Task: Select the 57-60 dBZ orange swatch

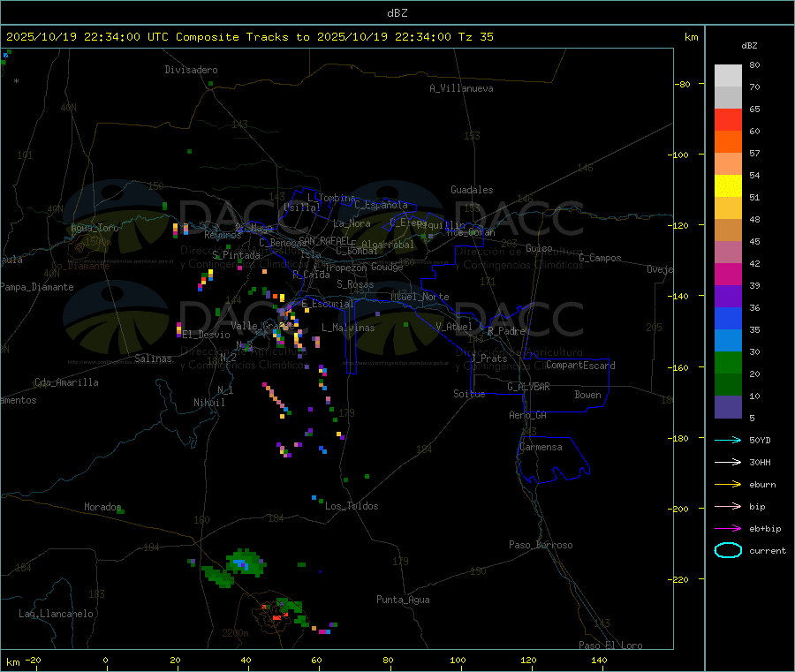Action: coord(728,142)
